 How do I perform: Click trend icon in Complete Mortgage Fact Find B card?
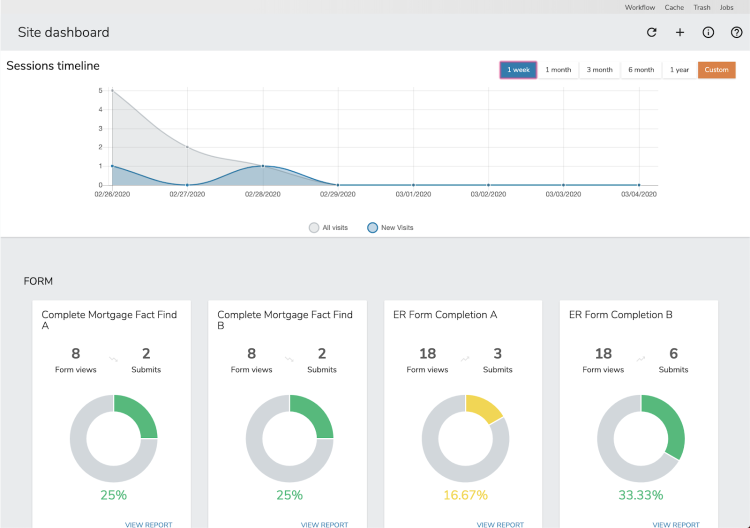tap(289, 359)
